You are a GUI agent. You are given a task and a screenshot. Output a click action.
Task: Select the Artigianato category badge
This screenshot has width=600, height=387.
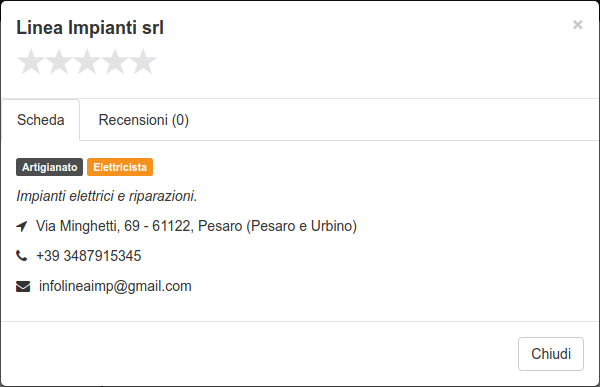[x=49, y=167]
